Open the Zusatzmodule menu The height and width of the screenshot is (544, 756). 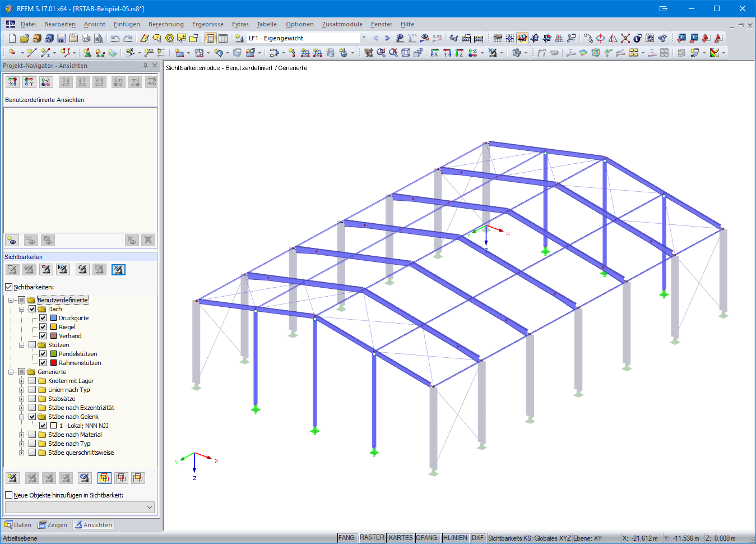click(342, 24)
